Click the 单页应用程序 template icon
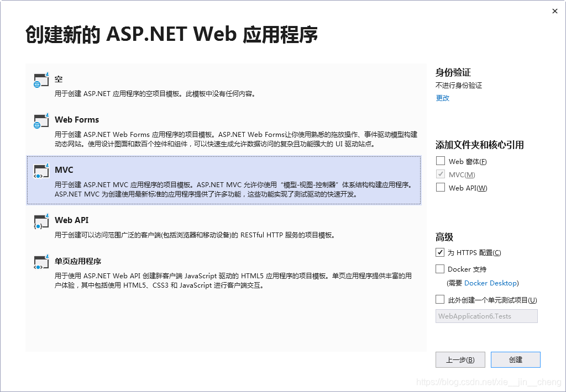This screenshot has height=392, width=566. point(41,262)
